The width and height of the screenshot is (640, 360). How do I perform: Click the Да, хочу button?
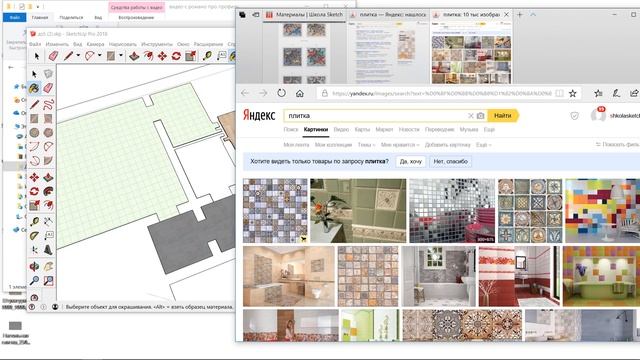[x=411, y=162]
